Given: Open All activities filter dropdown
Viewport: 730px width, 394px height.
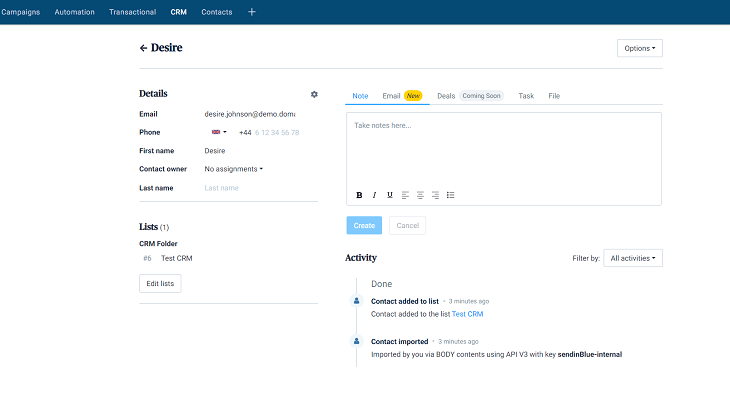Looking at the screenshot, I should pos(633,258).
